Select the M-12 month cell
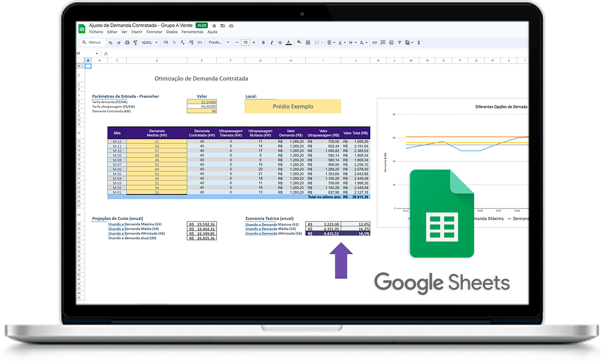This screenshot has width=604, height=364. pos(117,142)
